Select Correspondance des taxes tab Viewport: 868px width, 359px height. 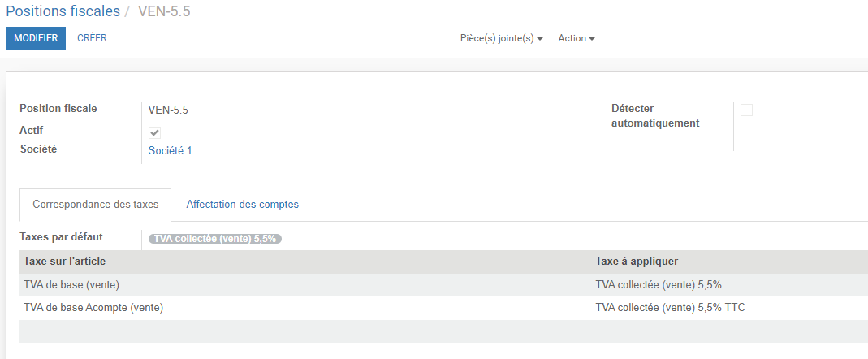[96, 205]
